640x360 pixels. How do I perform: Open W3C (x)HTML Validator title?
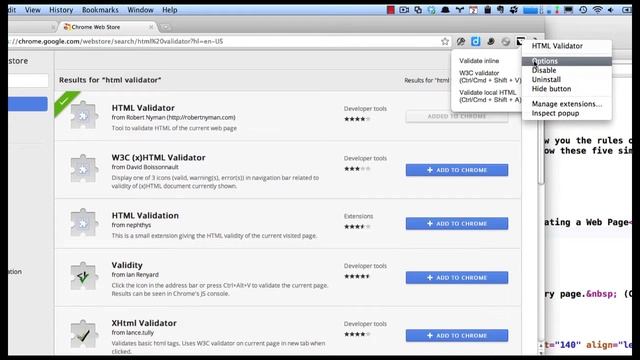(x=158, y=157)
